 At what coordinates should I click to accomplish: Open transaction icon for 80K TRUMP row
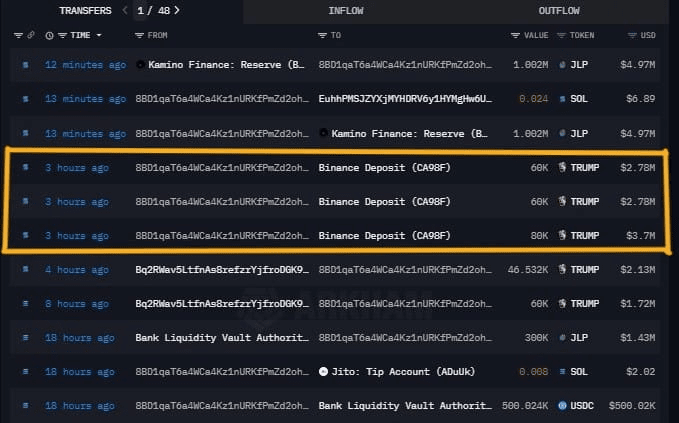(26, 236)
